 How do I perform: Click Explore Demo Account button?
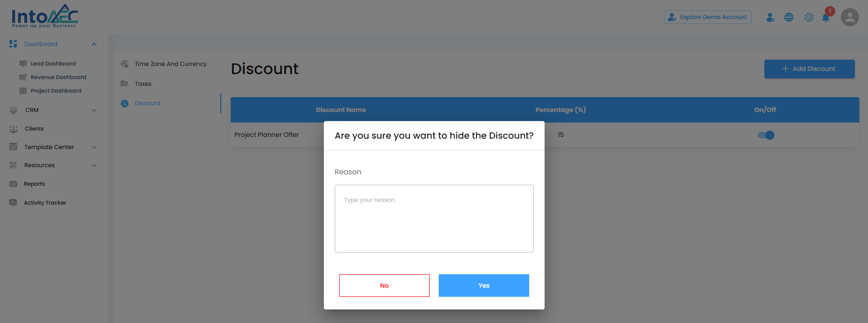click(707, 17)
